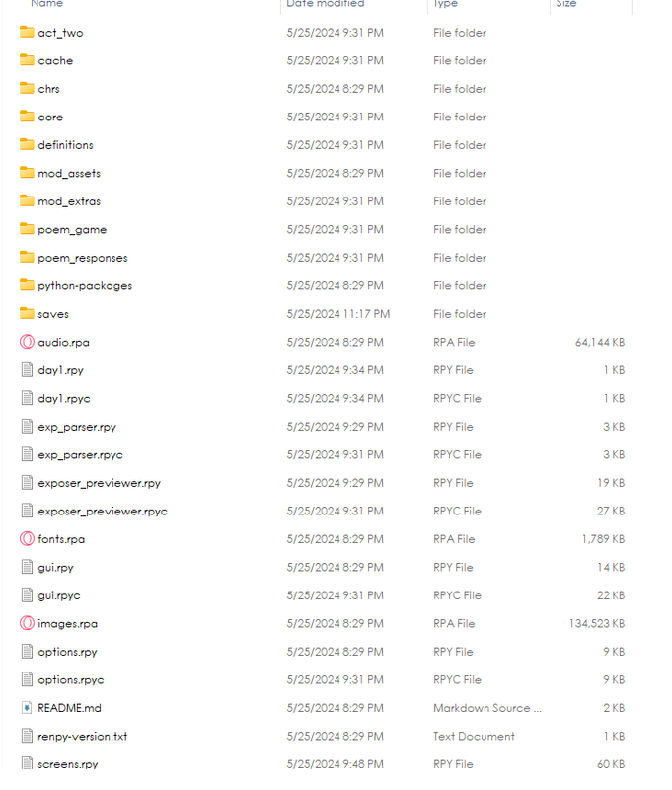Select the options.rpyc file entry
Image resolution: width=672 pixels, height=790 pixels.
(x=322, y=680)
